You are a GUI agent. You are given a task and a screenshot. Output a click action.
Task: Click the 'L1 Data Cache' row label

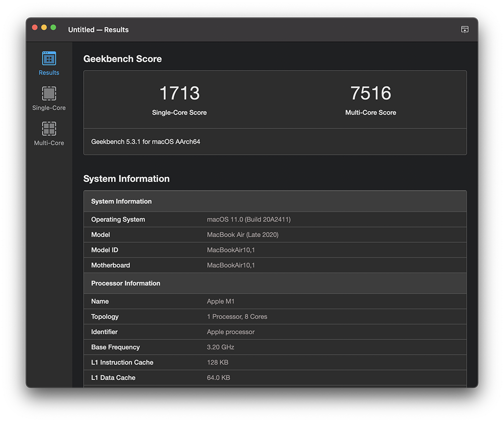tap(113, 378)
